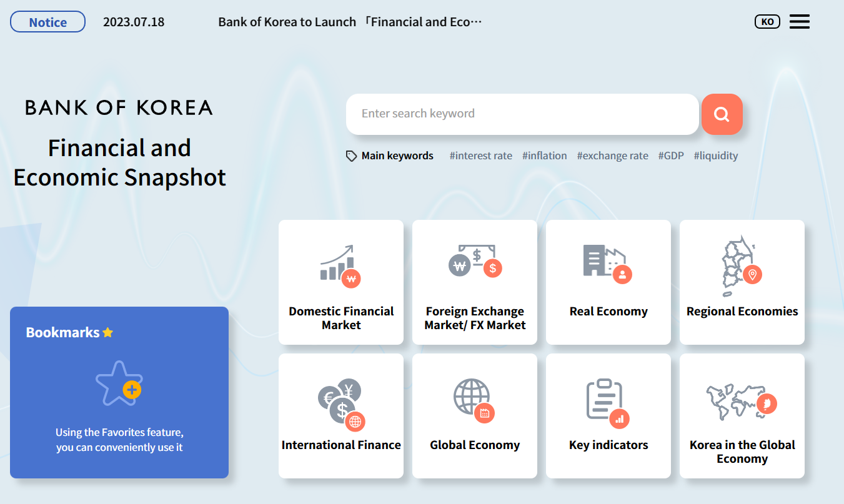Image resolution: width=844 pixels, height=504 pixels.
Task: Click the 2023.07.18 notice date
Action: point(134,22)
